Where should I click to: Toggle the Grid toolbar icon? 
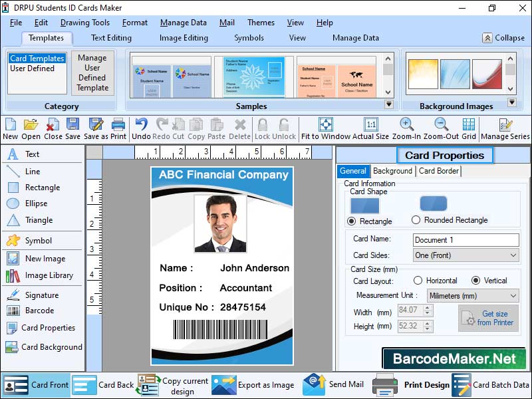469,129
